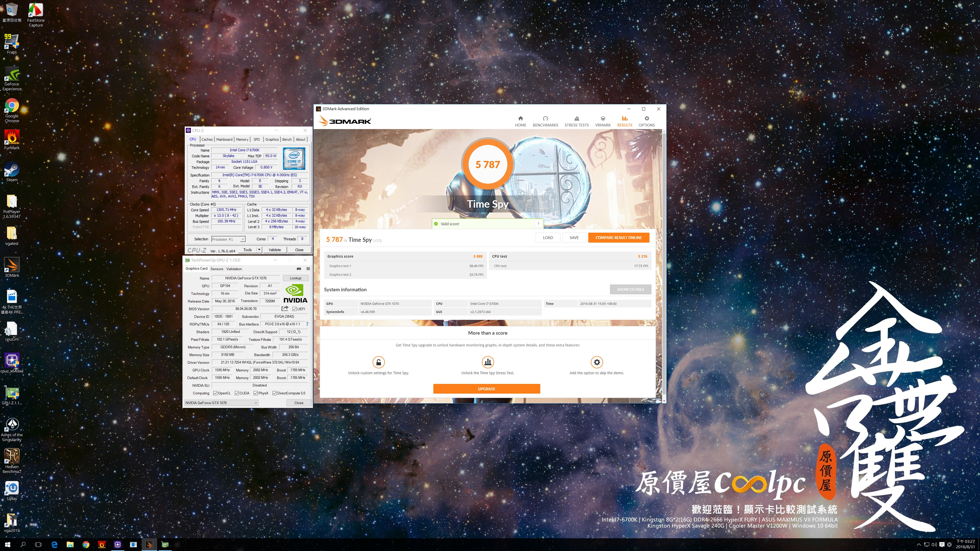Open the Heaven Benchmark desktop shortcut

pyautogui.click(x=12, y=461)
